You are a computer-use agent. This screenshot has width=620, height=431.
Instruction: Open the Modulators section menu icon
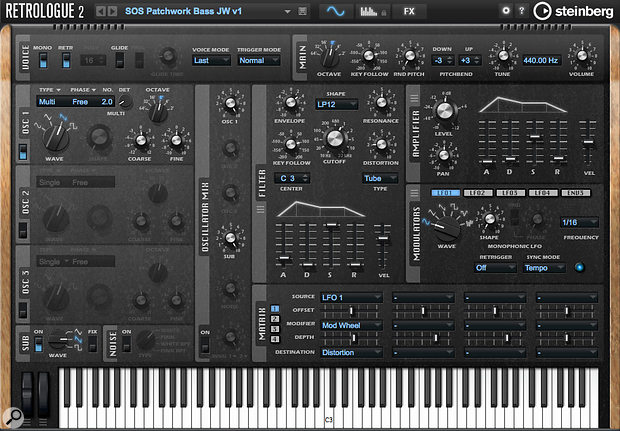pyautogui.click(x=414, y=193)
